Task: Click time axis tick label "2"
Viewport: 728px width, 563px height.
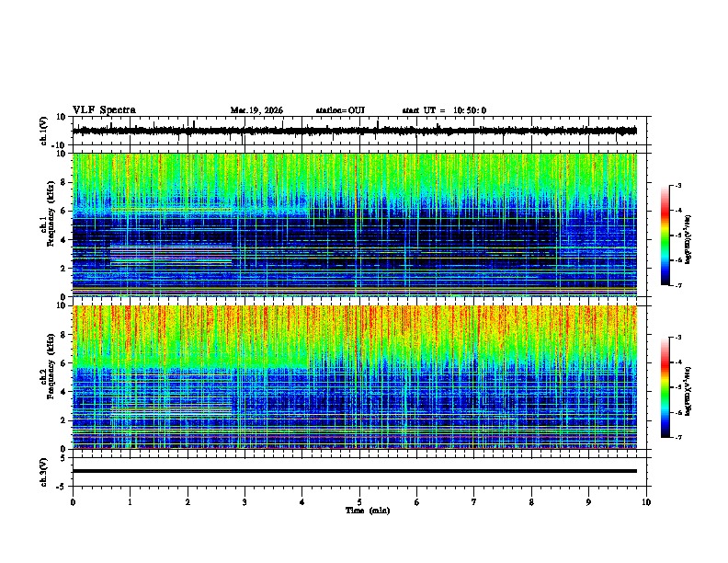Action: coord(188,502)
